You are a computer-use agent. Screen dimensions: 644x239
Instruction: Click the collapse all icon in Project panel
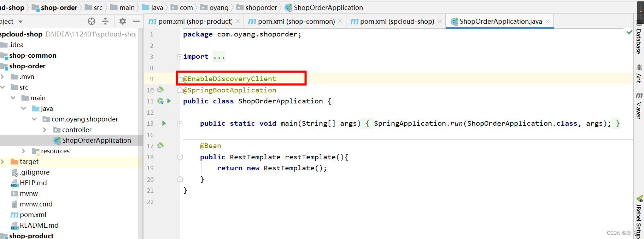point(105,21)
